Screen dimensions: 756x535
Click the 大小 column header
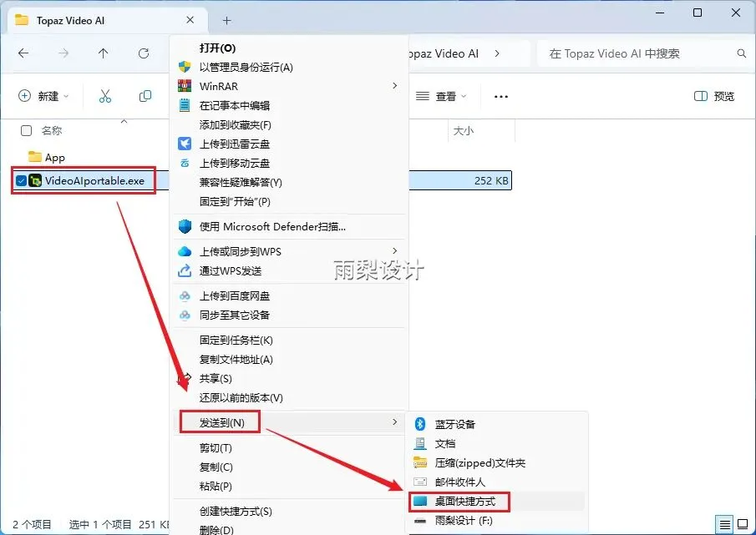(x=464, y=130)
